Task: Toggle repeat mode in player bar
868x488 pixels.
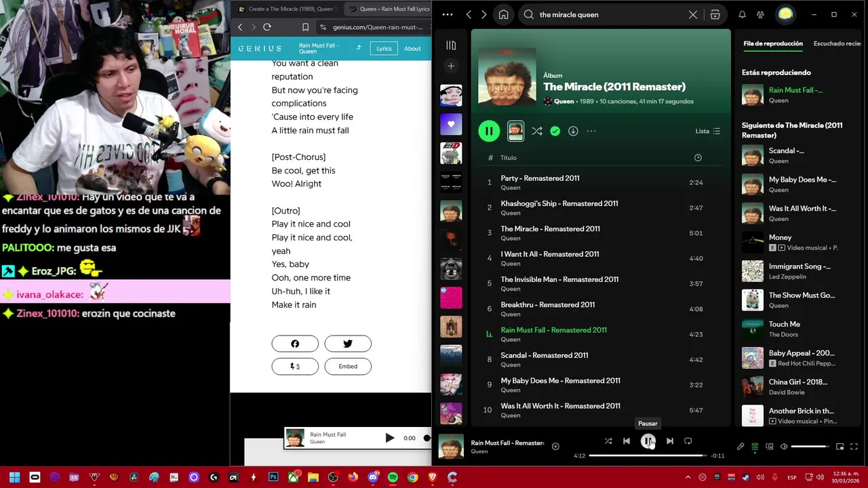Action: [x=688, y=441]
